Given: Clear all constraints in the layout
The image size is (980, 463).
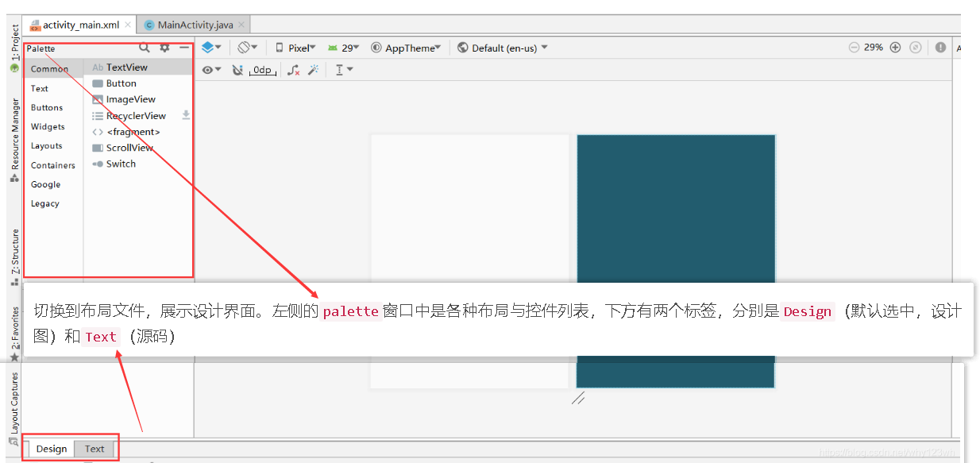Looking at the screenshot, I should click(x=293, y=70).
